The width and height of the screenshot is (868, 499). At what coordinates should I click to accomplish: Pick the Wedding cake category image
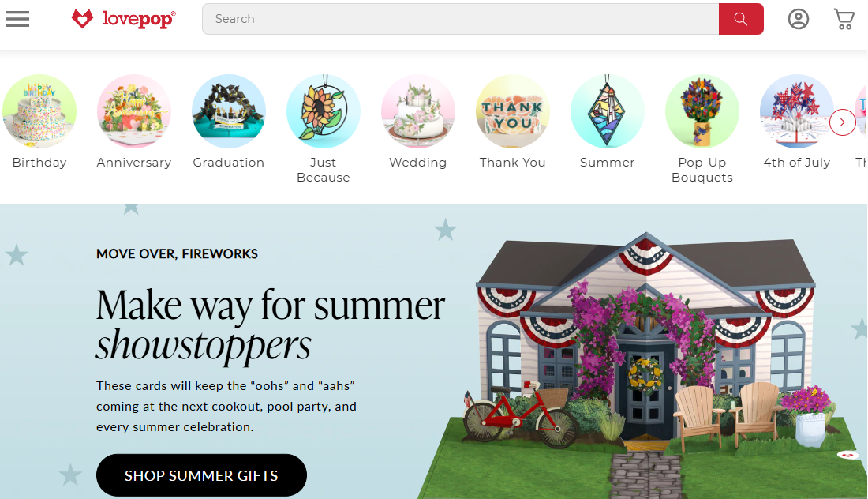pos(418,111)
